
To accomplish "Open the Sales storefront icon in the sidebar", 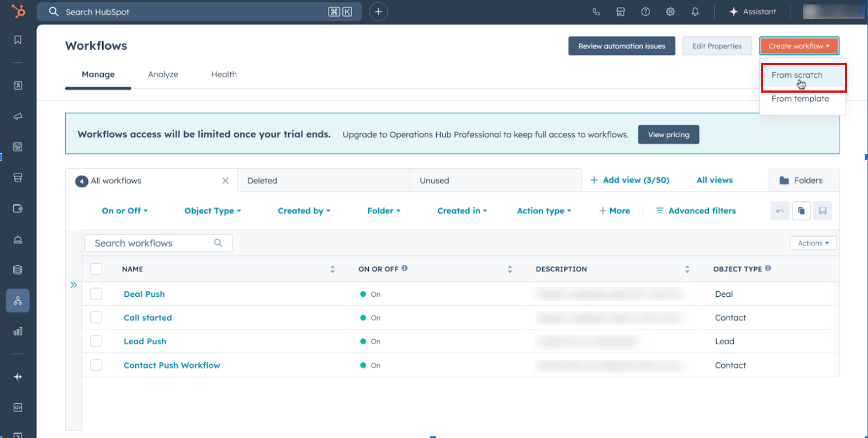I will click(18, 178).
